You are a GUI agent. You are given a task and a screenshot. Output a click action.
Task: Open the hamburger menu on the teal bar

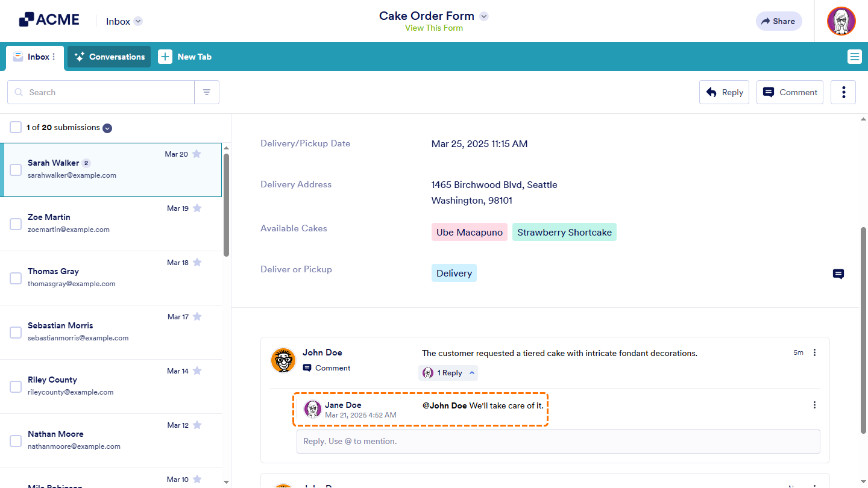point(854,56)
